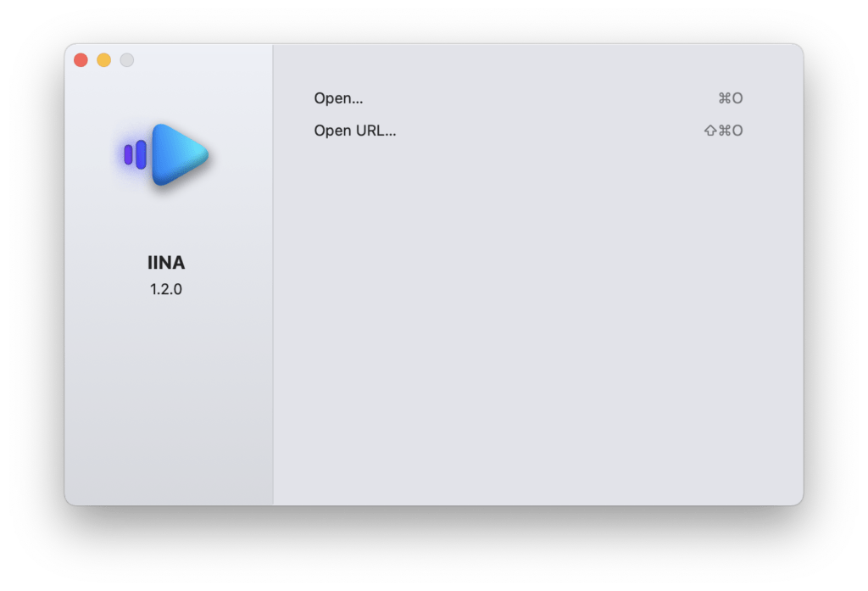Click the grayed-out zoom window button
The width and height of the screenshot is (868, 591).
pyautogui.click(x=127, y=60)
